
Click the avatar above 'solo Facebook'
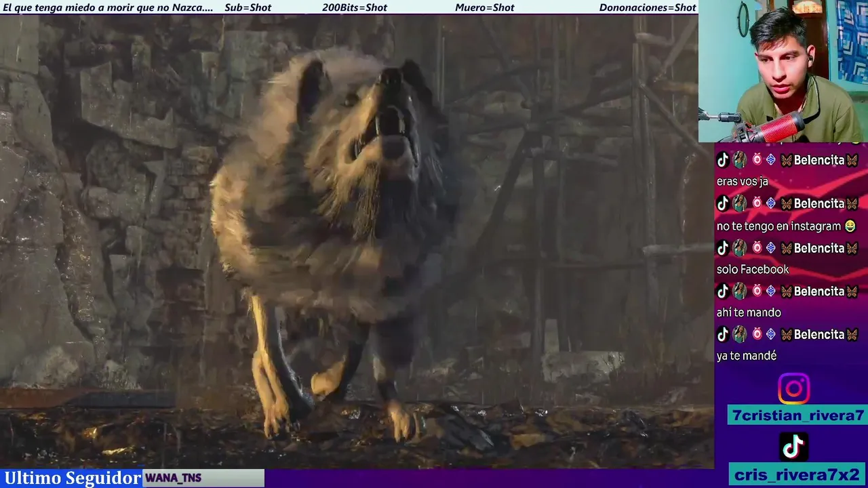point(740,248)
